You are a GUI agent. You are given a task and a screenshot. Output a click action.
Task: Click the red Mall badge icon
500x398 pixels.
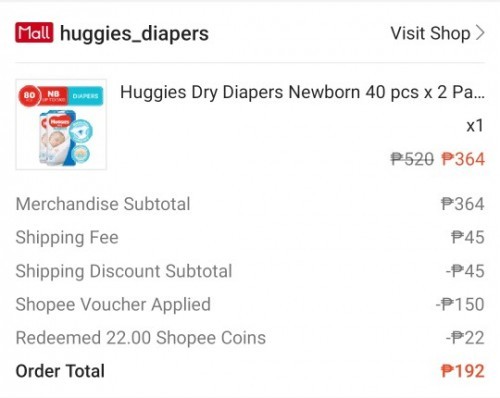pos(34,33)
